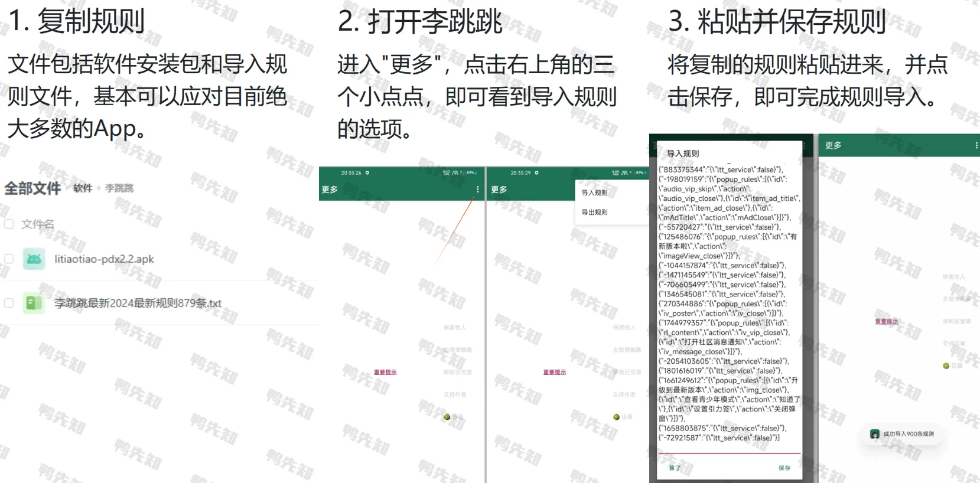Open the three-dot menu on the 成功导入 toast screen
This screenshot has height=483, width=980.
(976, 145)
